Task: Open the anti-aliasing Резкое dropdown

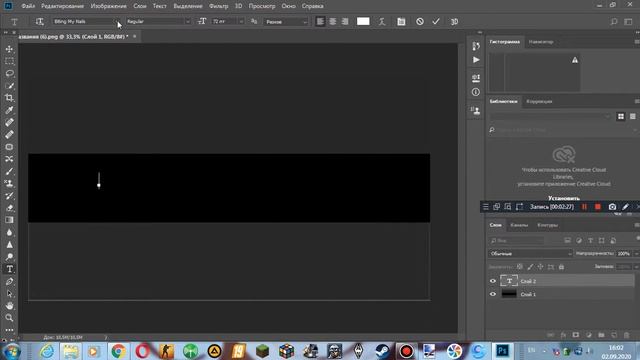Action: click(286, 22)
